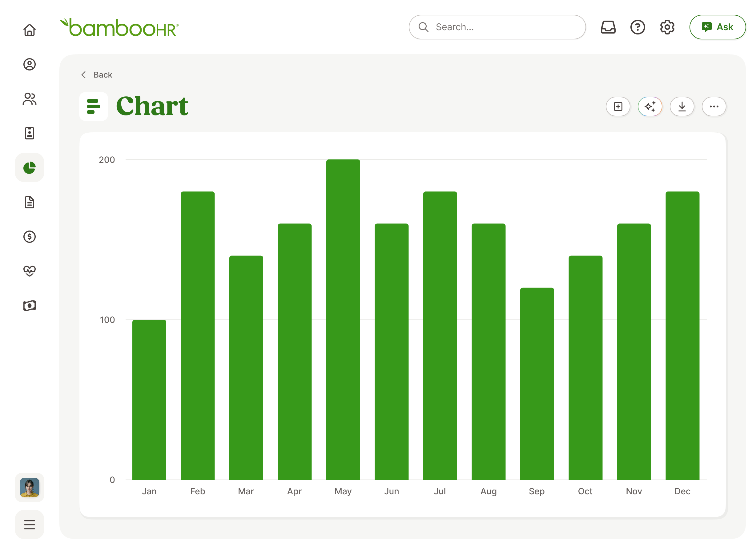Click the Search input field
This screenshot has height=554, width=756.
click(x=497, y=27)
